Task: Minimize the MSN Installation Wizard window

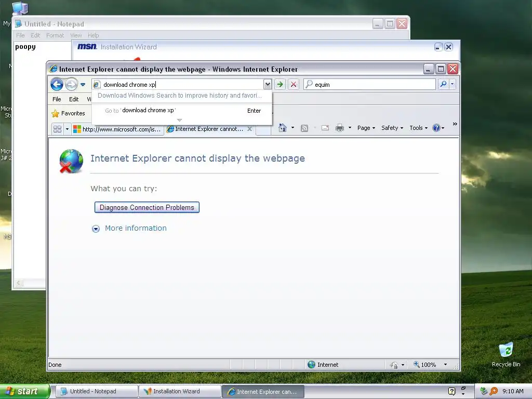Action: click(438, 47)
